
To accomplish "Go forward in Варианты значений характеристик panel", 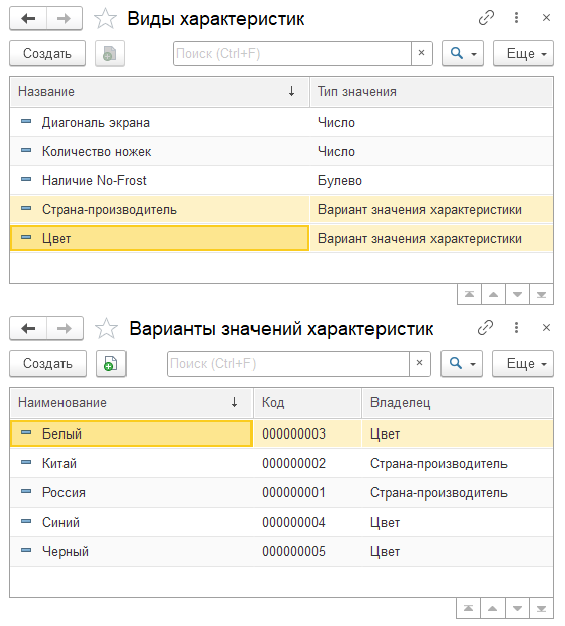I will point(64,329).
